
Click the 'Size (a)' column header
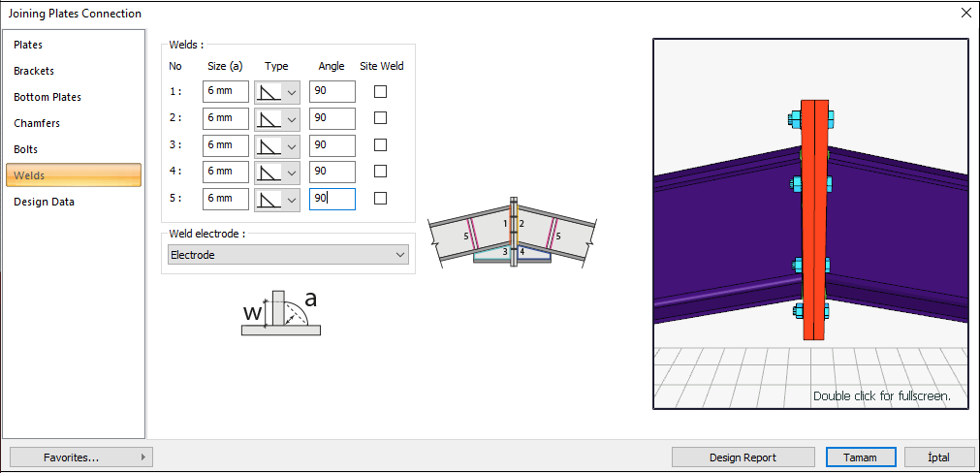225,66
